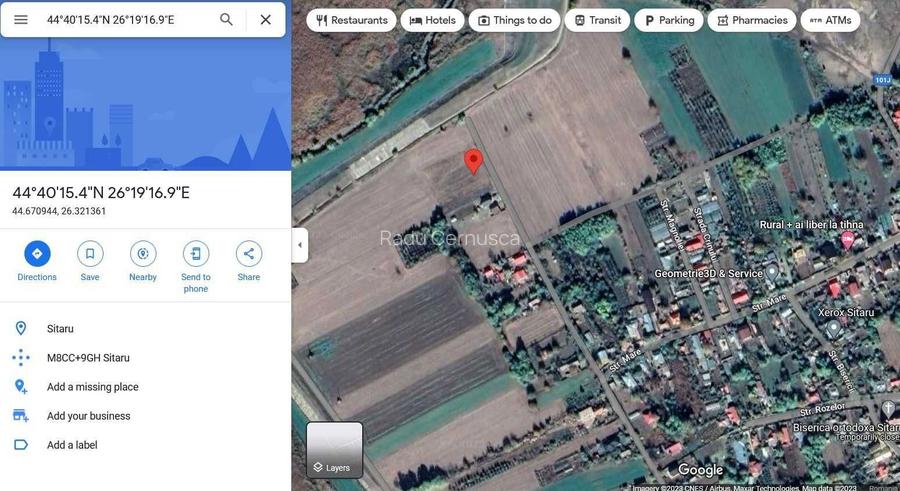Collapse the side panel arrow
This screenshot has height=491, width=900.
[x=299, y=245]
